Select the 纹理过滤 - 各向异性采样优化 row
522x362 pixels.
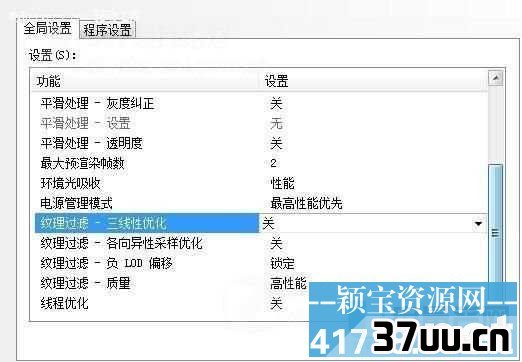260,243
